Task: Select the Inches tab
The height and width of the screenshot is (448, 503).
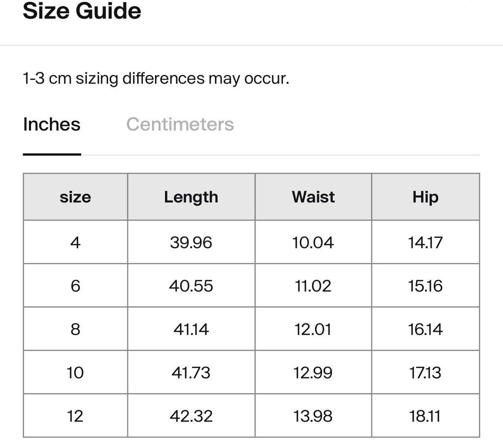Action: coord(52,124)
